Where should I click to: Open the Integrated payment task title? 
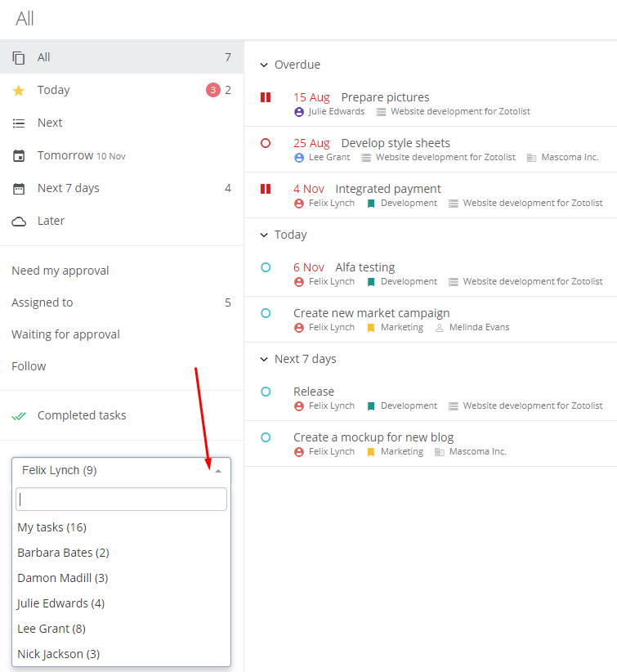pyautogui.click(x=387, y=189)
